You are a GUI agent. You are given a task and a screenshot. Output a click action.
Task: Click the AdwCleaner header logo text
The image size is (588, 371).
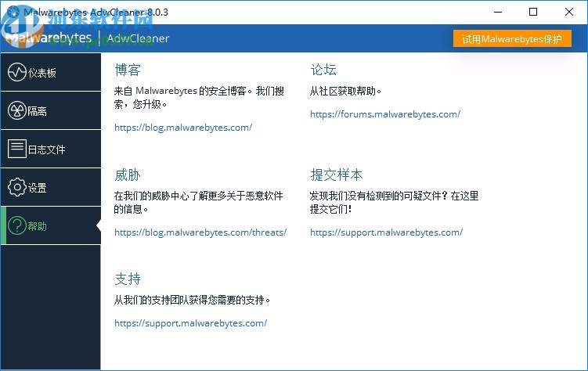(138, 38)
